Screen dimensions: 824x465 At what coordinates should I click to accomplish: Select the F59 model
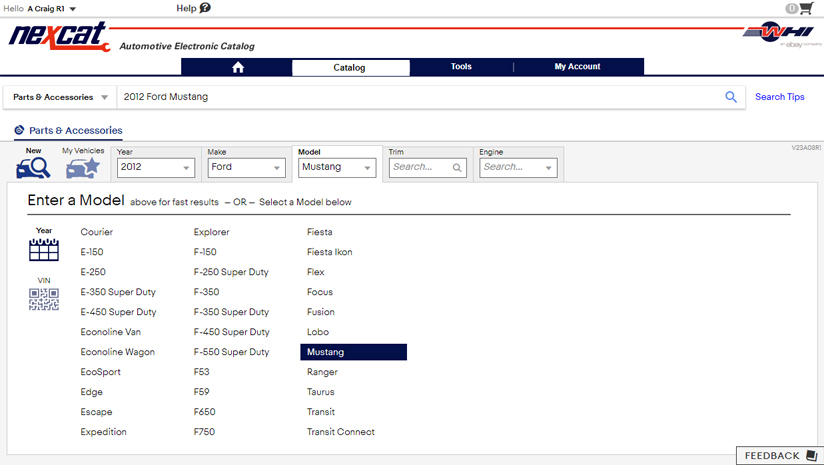pyautogui.click(x=201, y=391)
